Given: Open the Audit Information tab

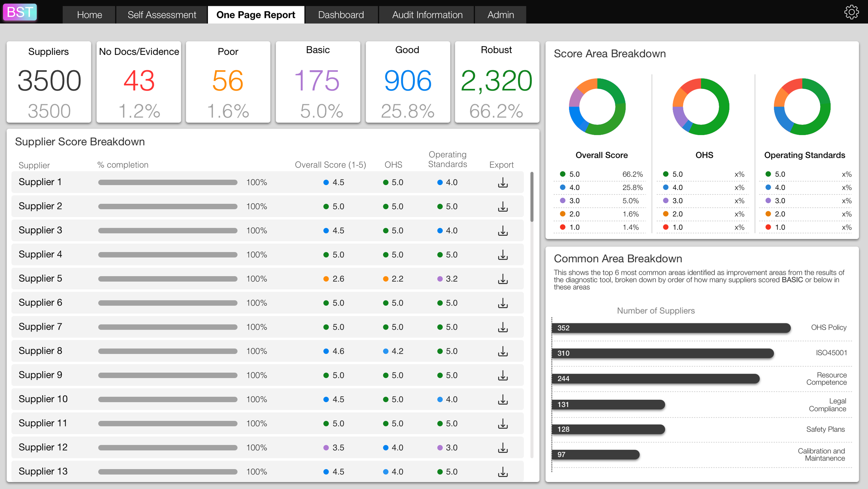Looking at the screenshot, I should pos(427,15).
